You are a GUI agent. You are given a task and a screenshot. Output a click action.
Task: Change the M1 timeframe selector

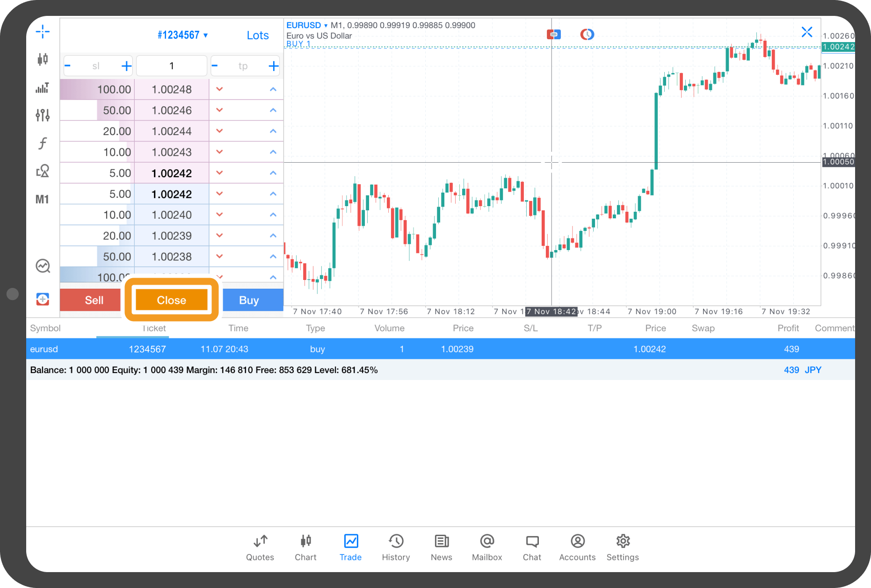coord(43,200)
